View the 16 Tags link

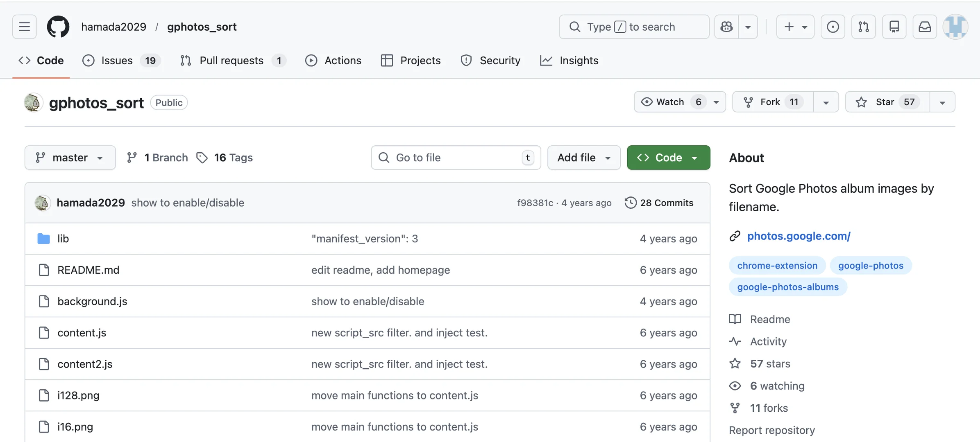pyautogui.click(x=225, y=158)
